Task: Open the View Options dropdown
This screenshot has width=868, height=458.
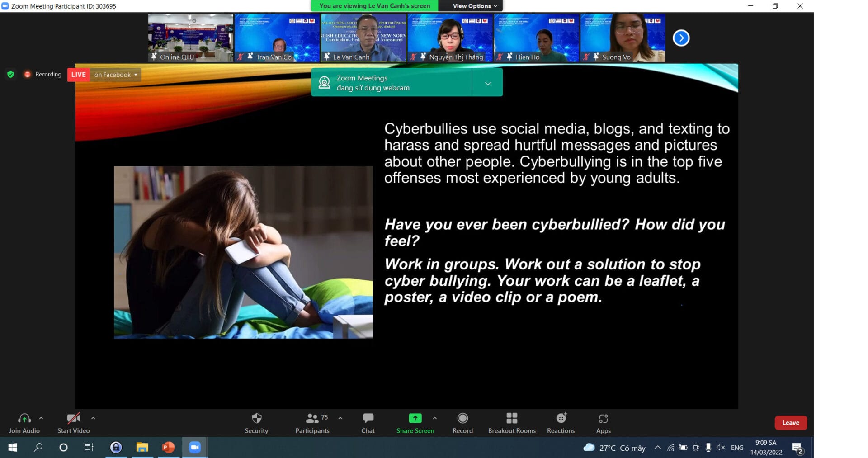Action: tap(474, 6)
